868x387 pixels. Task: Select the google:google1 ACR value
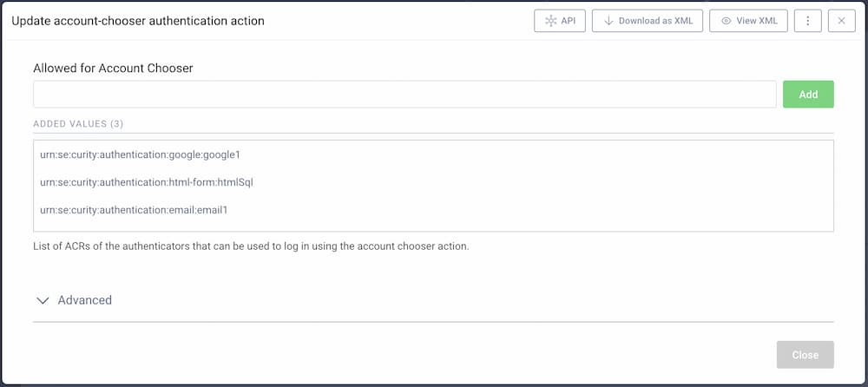tap(140, 154)
